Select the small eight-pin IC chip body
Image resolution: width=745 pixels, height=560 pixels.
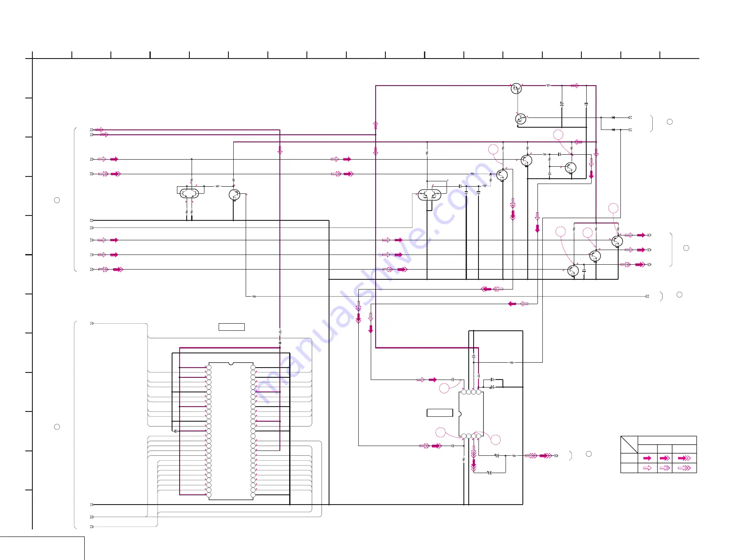(x=471, y=414)
